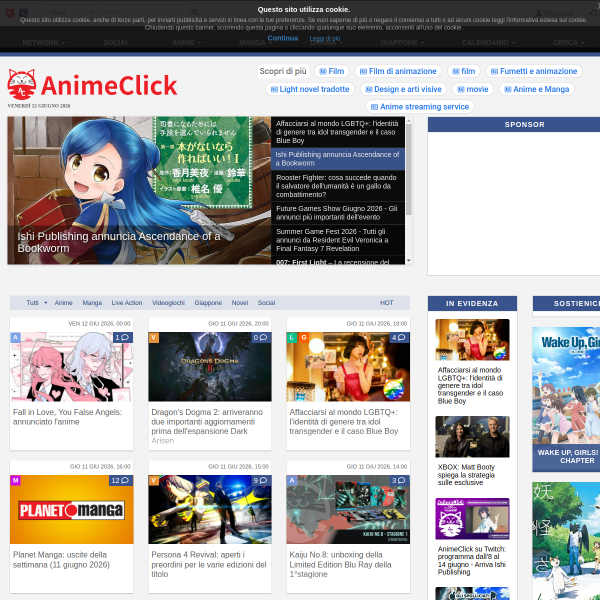Select the Videogiochi filter tab
The height and width of the screenshot is (600, 600).
click(x=168, y=303)
